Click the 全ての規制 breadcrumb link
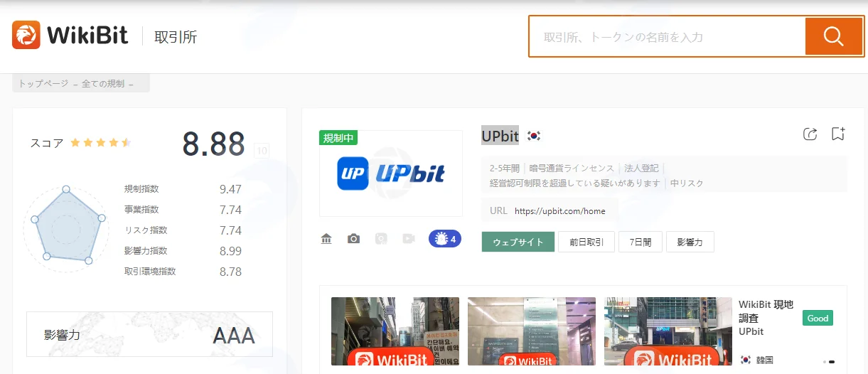Viewport: 868px width, 374px height. [103, 84]
